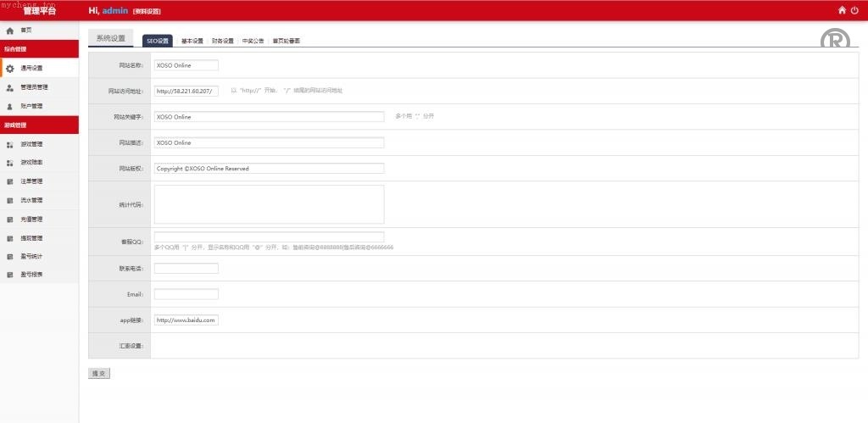Click the house icon beside 首页 in sidebar

point(10,31)
